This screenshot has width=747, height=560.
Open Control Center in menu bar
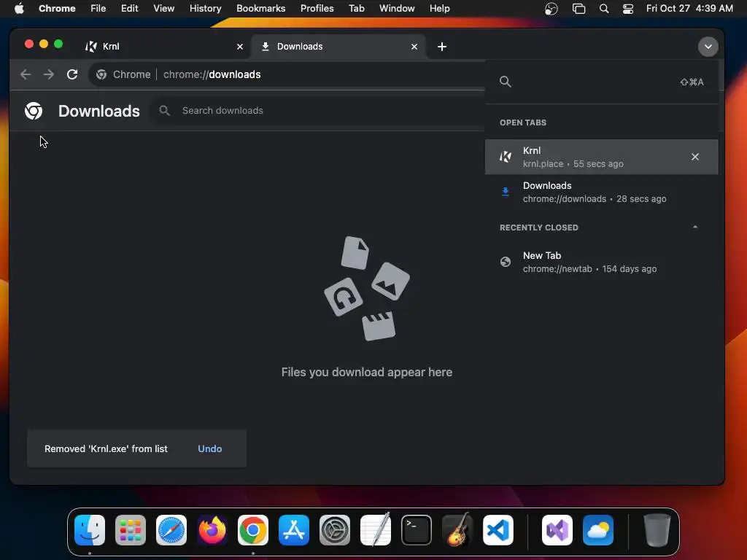628,9
